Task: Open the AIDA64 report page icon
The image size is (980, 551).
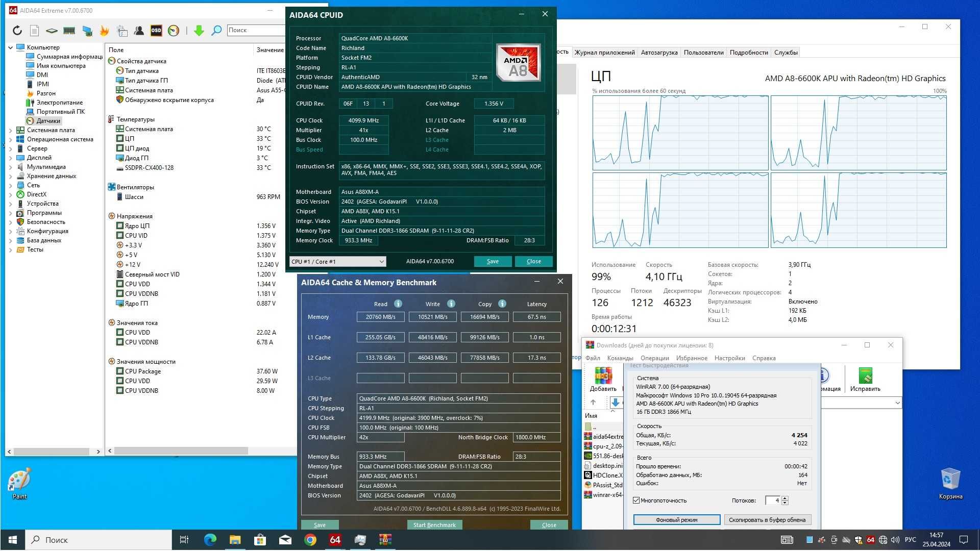Action: (34, 31)
